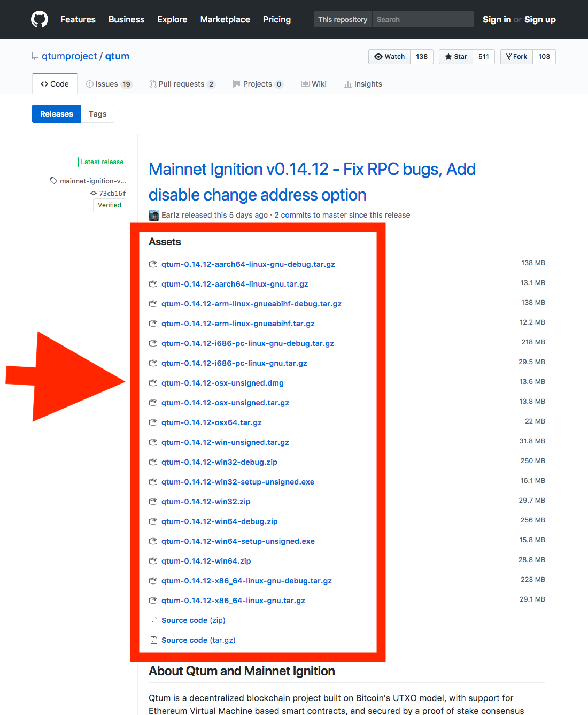
Task: Click the file icon beside Source code (tar.gz)
Action: point(153,640)
